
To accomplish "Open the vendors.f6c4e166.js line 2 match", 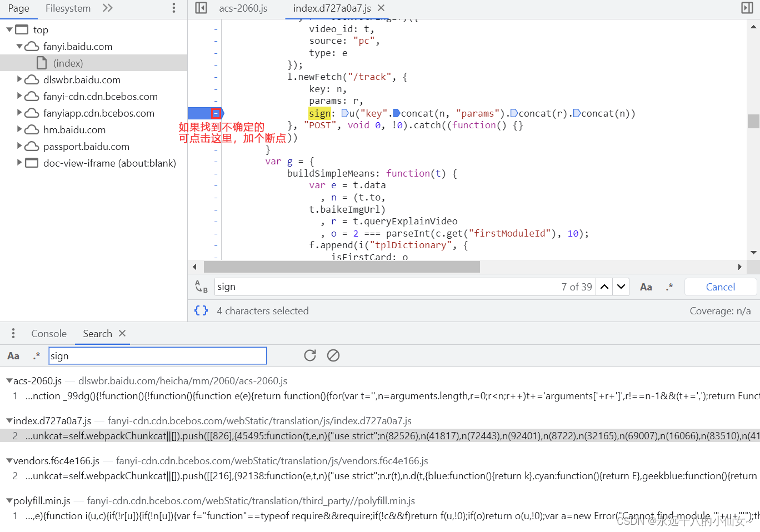I will [380, 476].
